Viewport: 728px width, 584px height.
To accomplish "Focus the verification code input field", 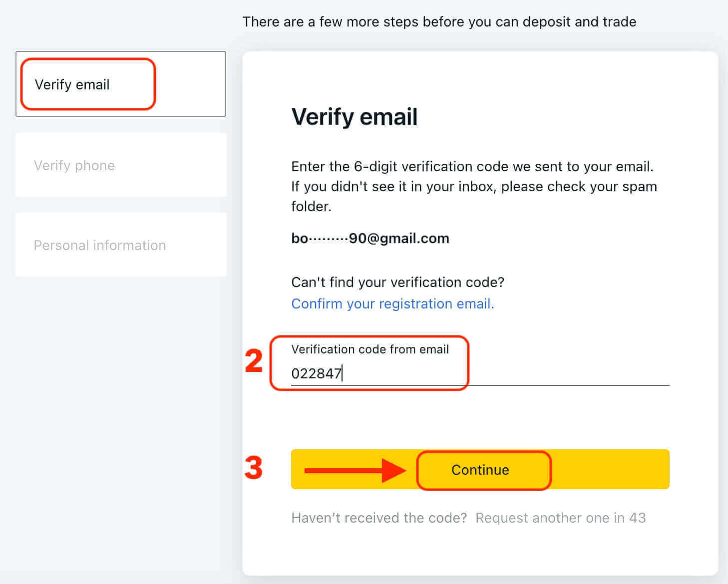I will point(479,373).
